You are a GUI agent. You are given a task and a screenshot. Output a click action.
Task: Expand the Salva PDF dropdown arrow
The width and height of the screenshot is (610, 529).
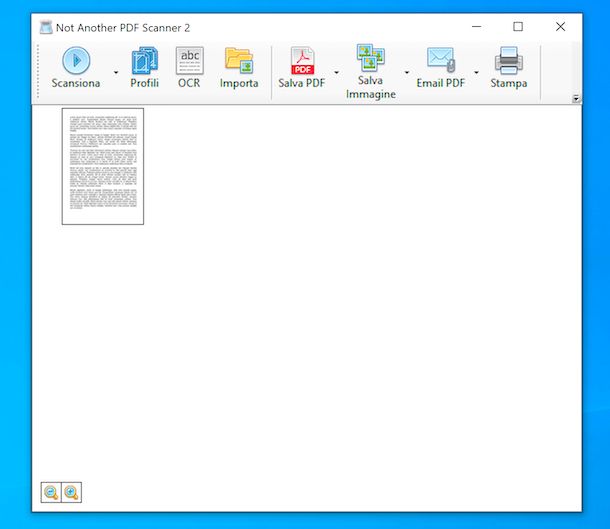[337, 73]
